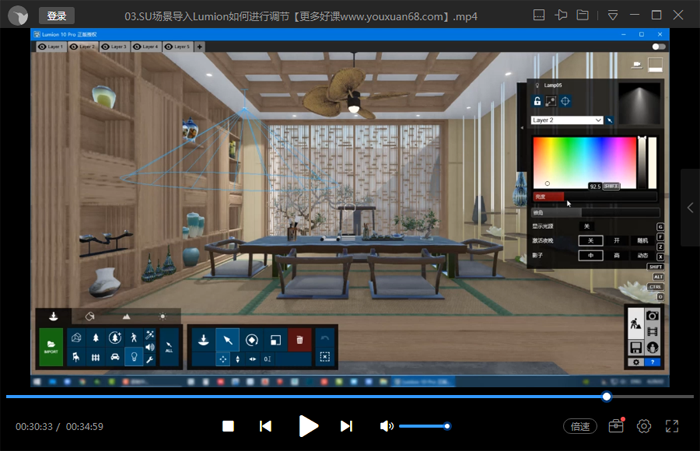Open the 倍速 playback speed menu
The image size is (700, 451).
pos(580,426)
